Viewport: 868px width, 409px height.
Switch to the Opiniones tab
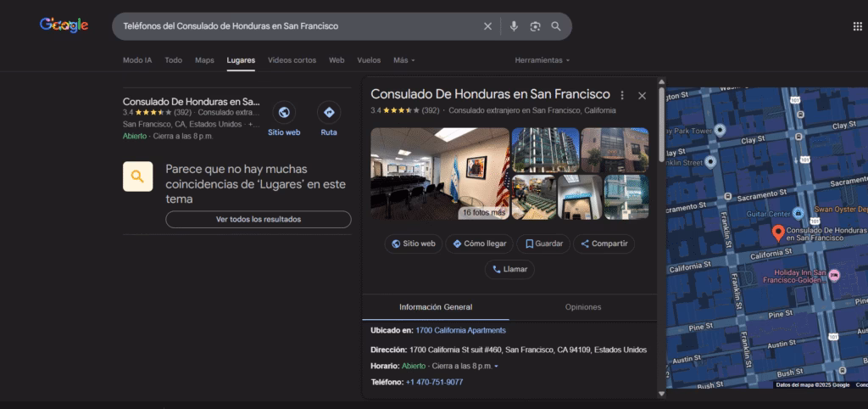click(582, 307)
